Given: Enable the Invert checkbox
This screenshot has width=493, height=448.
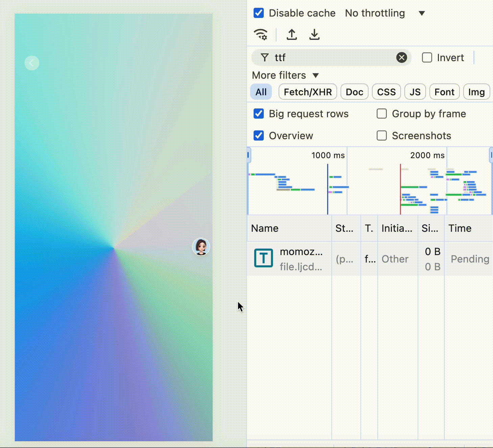Looking at the screenshot, I should (x=427, y=58).
